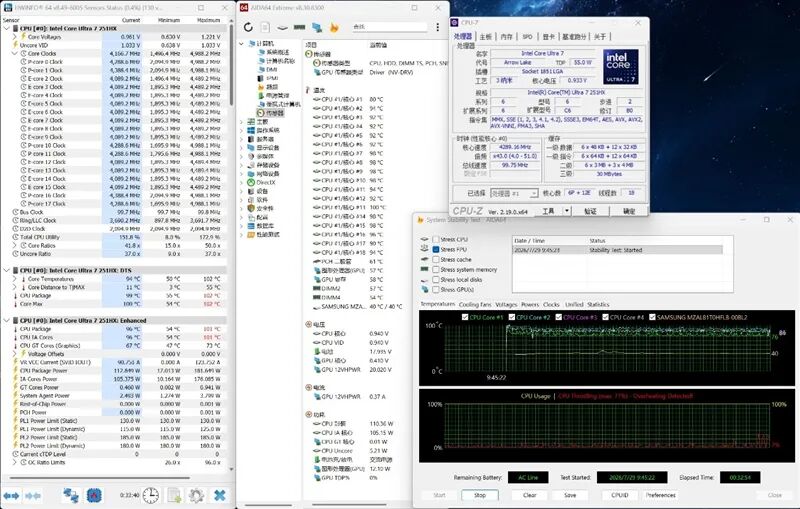Switch to the 显卡 graphics tab in CPU-Z
The width and height of the screenshot is (800, 509).
point(548,37)
